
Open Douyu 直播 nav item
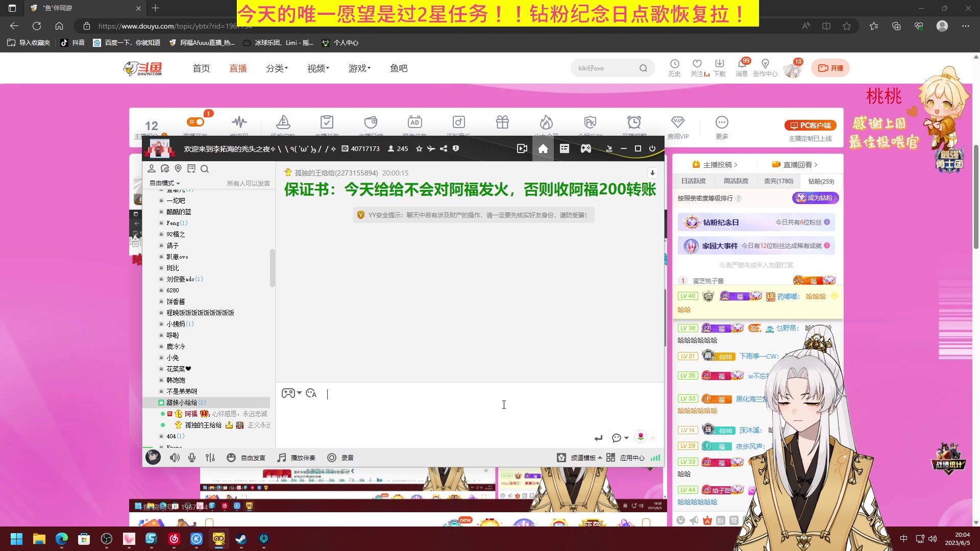click(x=238, y=68)
